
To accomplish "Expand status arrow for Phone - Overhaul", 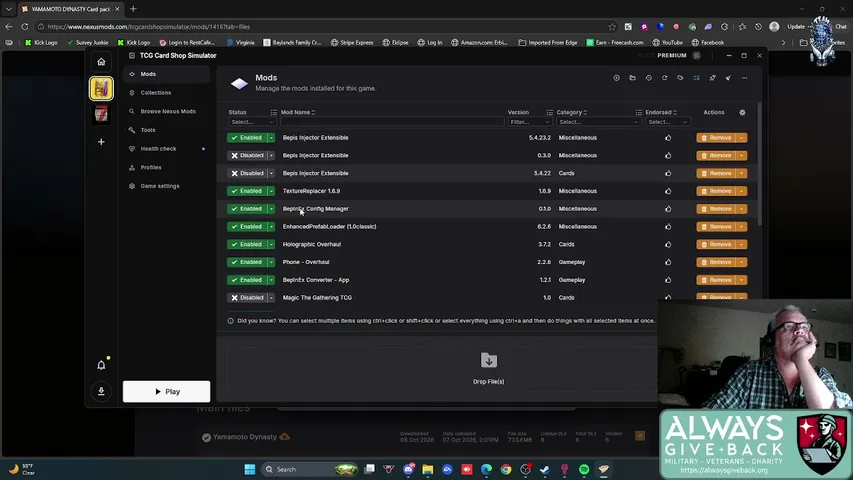I will (x=271, y=262).
